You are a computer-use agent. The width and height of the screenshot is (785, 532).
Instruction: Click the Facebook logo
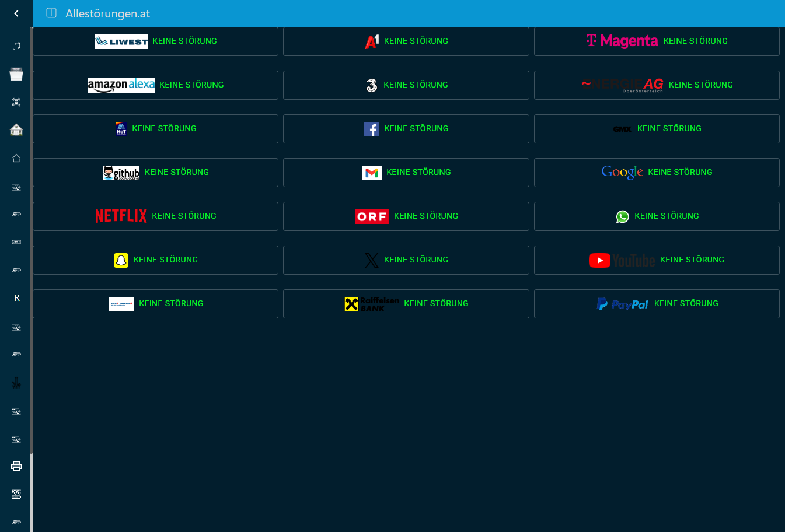(372, 129)
